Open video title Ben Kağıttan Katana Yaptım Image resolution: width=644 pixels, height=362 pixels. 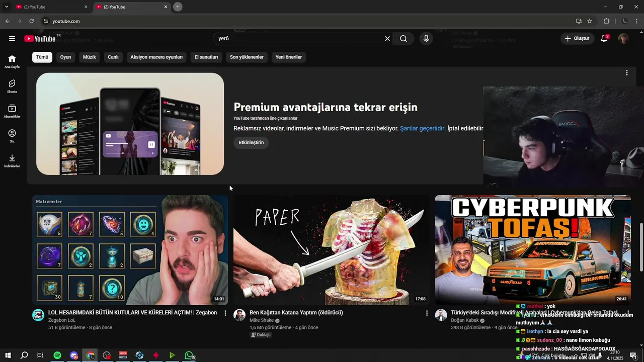click(x=296, y=313)
